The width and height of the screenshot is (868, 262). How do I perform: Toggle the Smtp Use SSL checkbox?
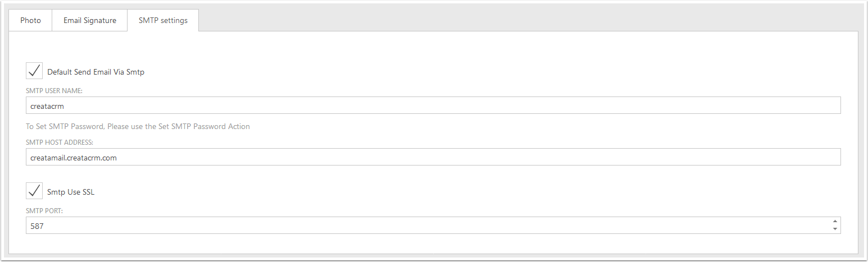pyautogui.click(x=34, y=191)
